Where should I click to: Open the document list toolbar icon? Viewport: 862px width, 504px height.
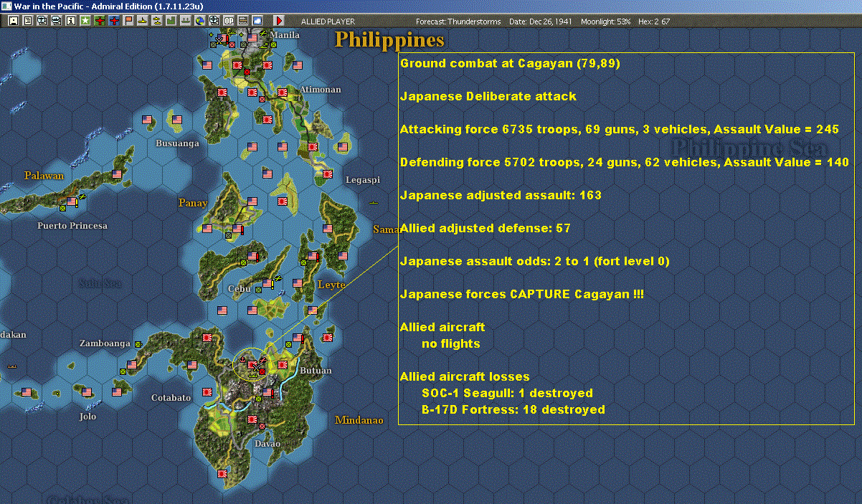pos(28,22)
